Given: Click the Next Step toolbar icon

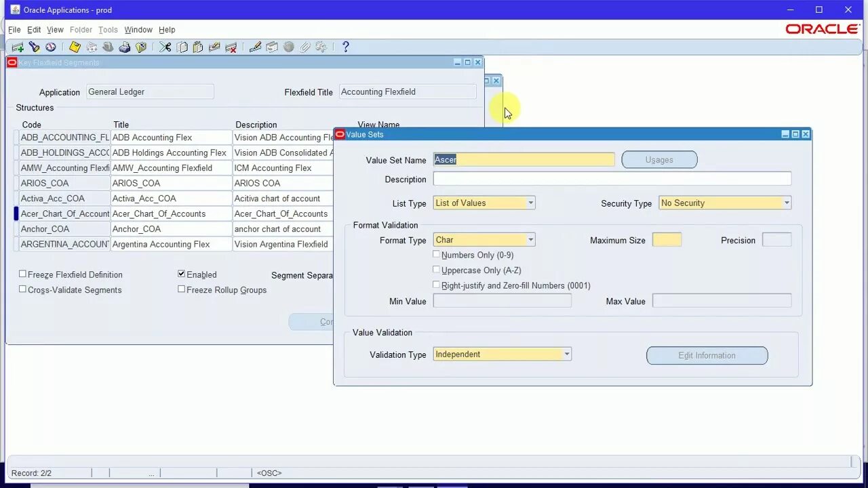Looking at the screenshot, I should click(x=92, y=47).
